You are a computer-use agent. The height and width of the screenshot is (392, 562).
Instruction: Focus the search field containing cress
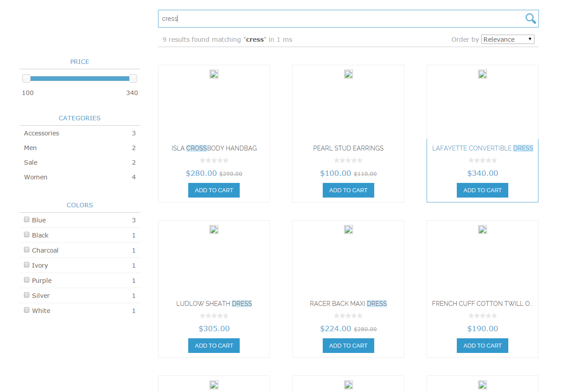pos(342,19)
